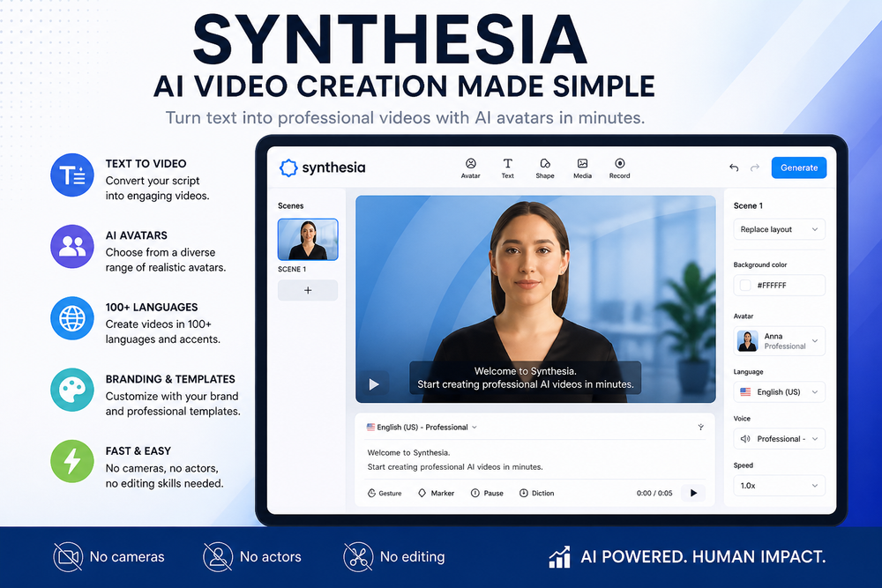Image resolution: width=882 pixels, height=588 pixels.
Task: Insert a Pause in script
Action: tap(487, 493)
